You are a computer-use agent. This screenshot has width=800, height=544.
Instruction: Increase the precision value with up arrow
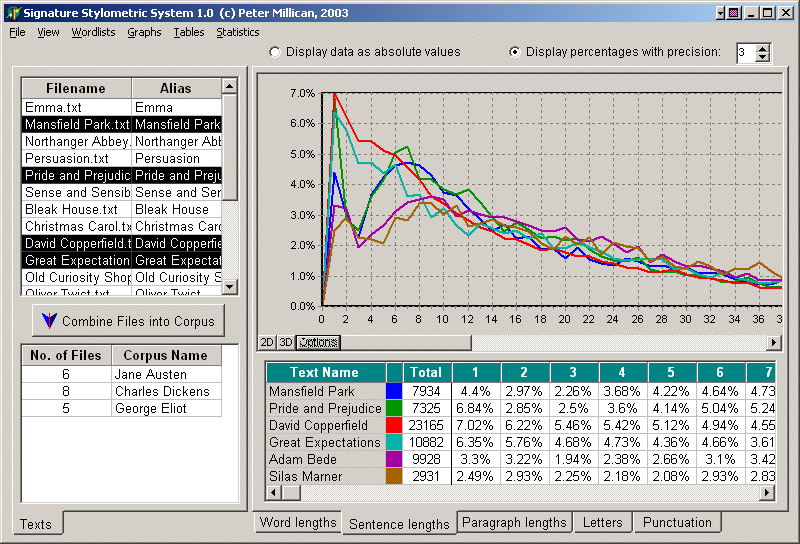tap(763, 48)
